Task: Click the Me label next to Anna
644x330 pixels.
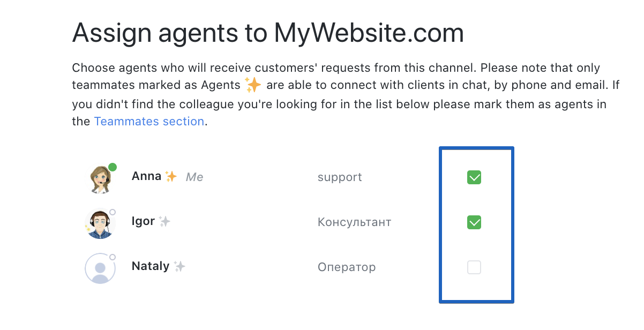Action: click(194, 177)
